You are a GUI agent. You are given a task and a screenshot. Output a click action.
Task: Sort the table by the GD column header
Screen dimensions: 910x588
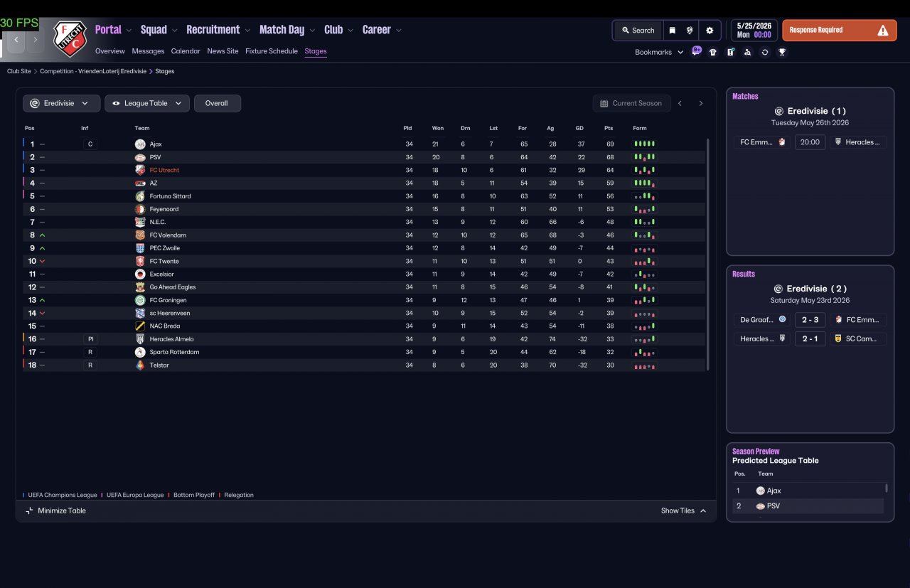[579, 129]
